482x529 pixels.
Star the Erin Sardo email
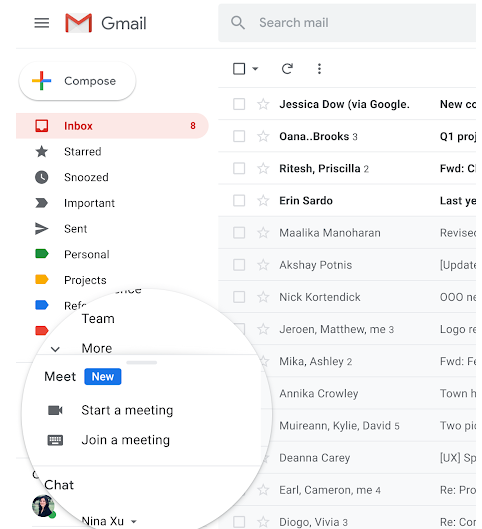263,201
